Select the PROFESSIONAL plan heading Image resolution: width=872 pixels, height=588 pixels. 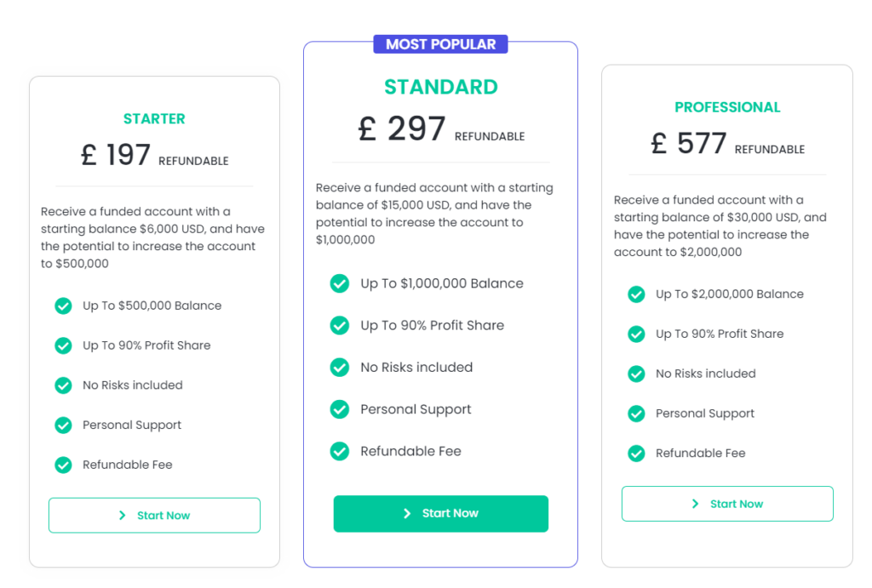point(727,107)
